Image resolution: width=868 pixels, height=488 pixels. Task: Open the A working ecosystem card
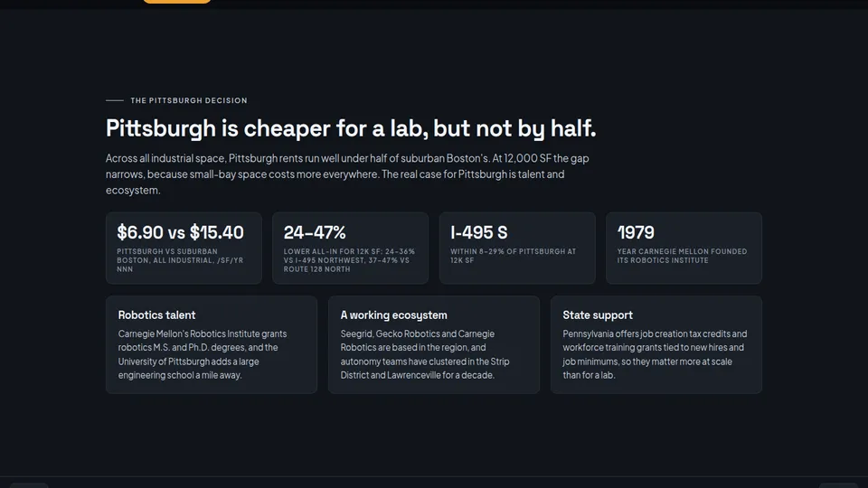(433, 344)
